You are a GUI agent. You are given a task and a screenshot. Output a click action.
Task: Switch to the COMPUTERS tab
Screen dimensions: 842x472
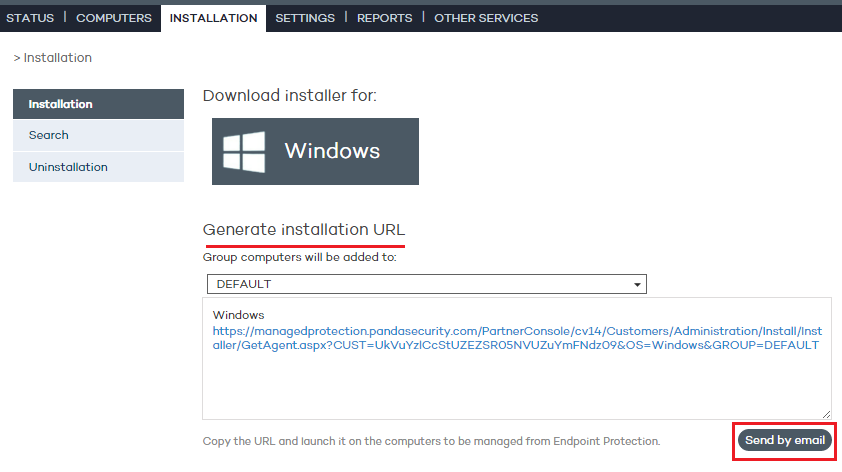pos(114,18)
